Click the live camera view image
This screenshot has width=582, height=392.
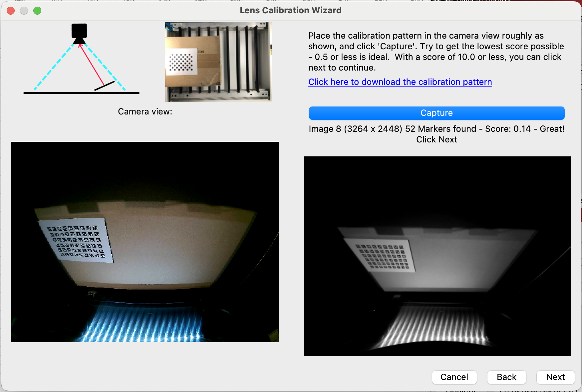(x=145, y=242)
